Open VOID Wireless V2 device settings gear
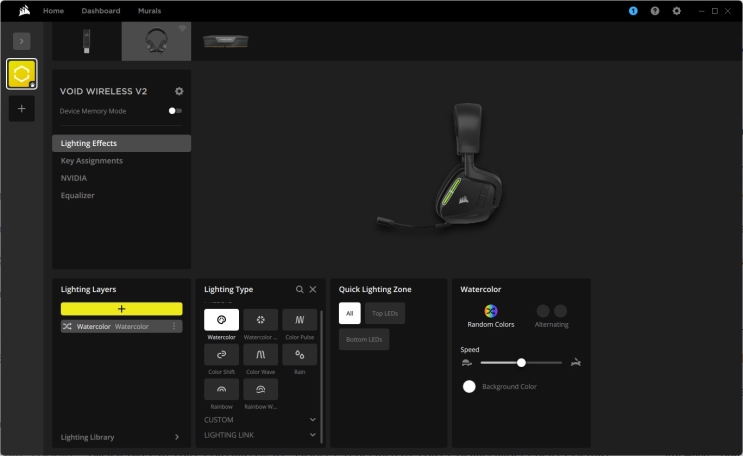 (179, 91)
